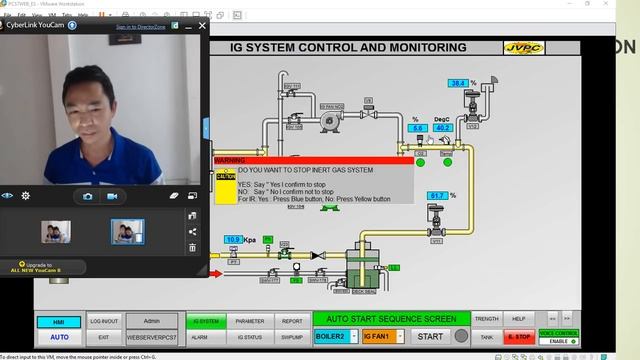640x360 pixels.
Task: Share selected capture in YouCam
Action: [x=192, y=232]
